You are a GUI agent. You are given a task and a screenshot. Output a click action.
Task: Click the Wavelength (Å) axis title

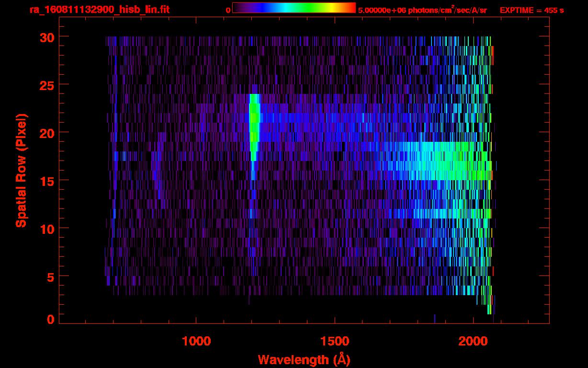(x=304, y=359)
